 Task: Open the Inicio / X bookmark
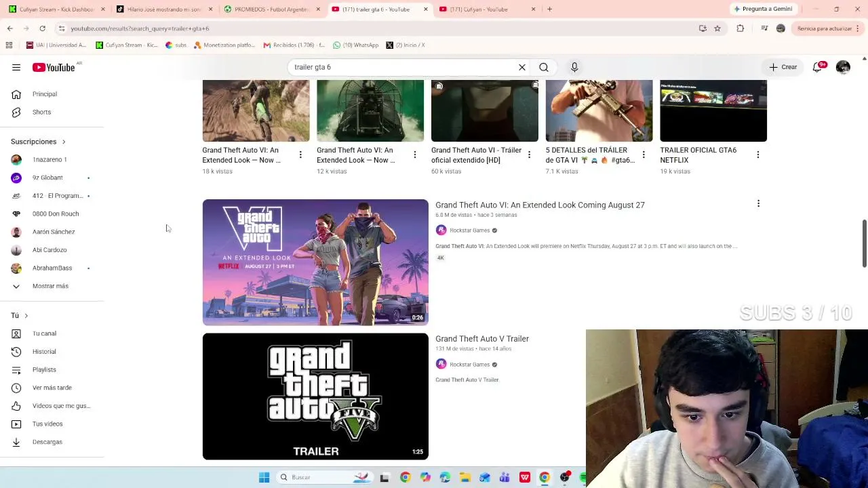coord(406,45)
